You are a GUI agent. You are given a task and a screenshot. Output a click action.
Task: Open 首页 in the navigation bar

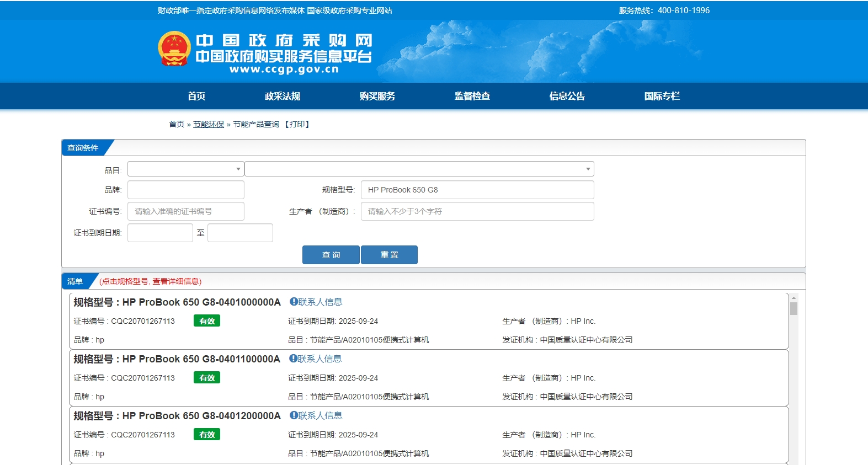coord(196,96)
